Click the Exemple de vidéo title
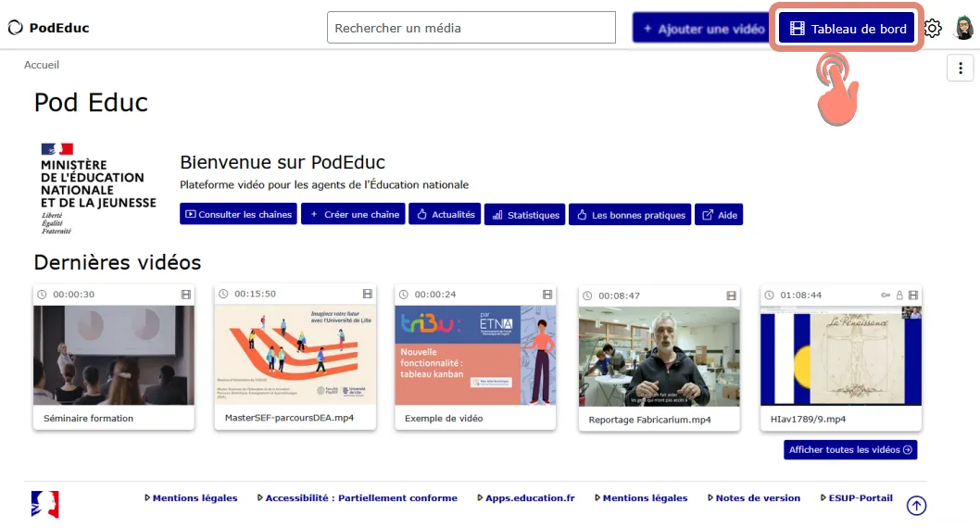 coord(444,418)
